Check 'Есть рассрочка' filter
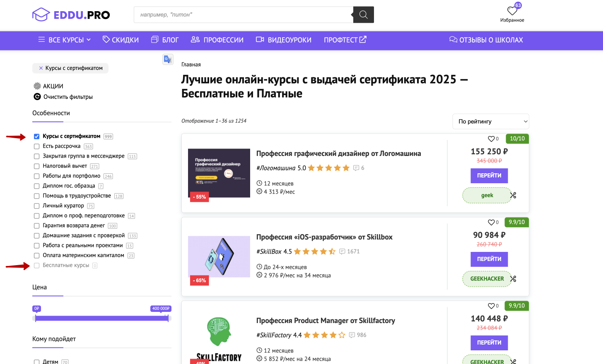 (x=36, y=146)
